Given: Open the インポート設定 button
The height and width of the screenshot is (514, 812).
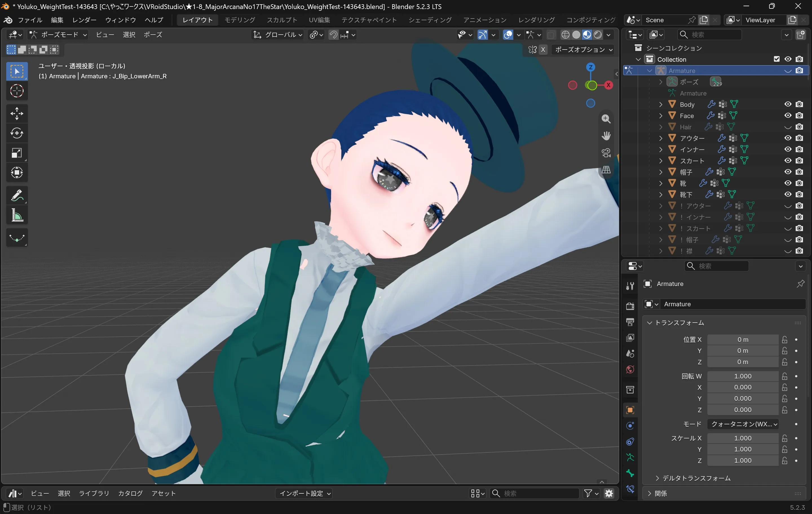Looking at the screenshot, I should (x=304, y=493).
